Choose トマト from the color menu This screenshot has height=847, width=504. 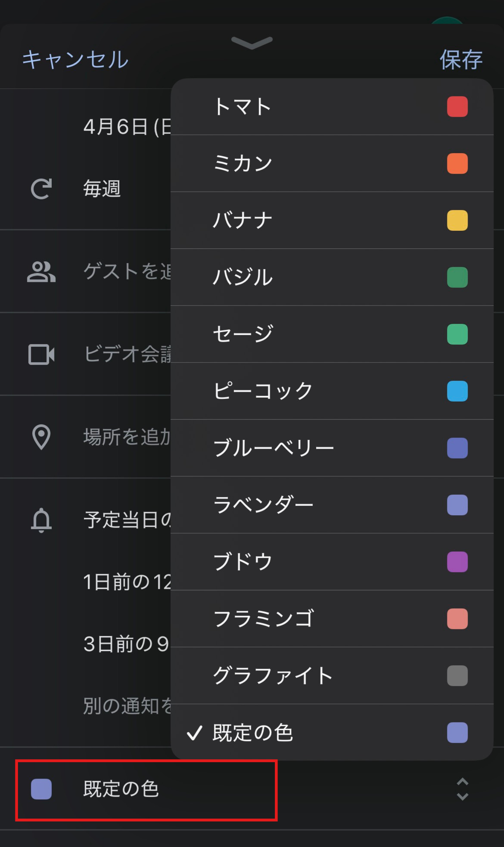242,107
